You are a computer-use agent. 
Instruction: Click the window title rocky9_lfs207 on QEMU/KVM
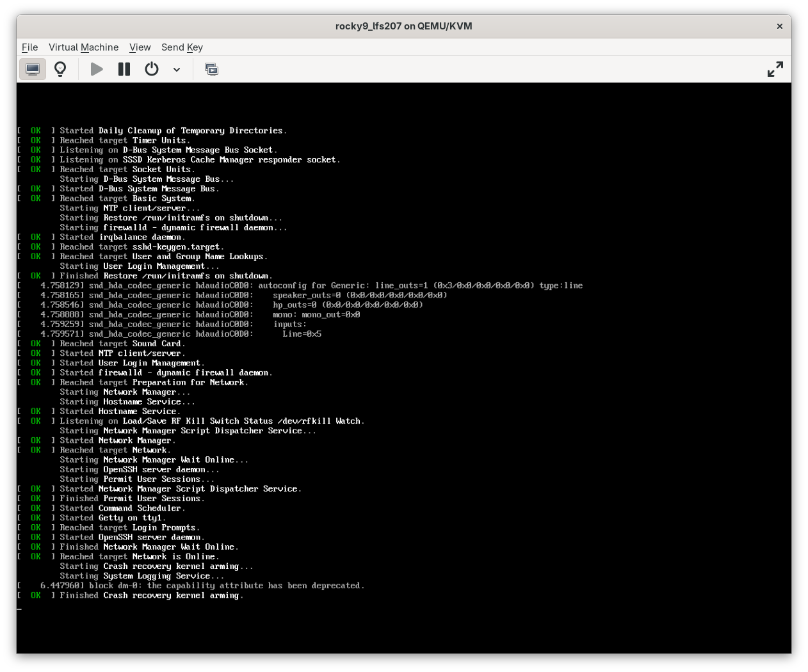click(x=403, y=26)
